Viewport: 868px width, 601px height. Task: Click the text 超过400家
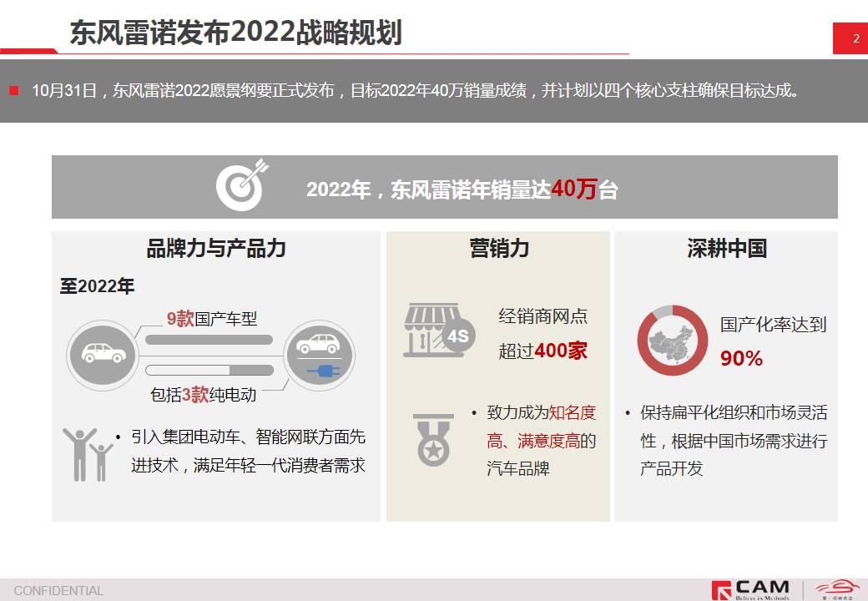[542, 351]
